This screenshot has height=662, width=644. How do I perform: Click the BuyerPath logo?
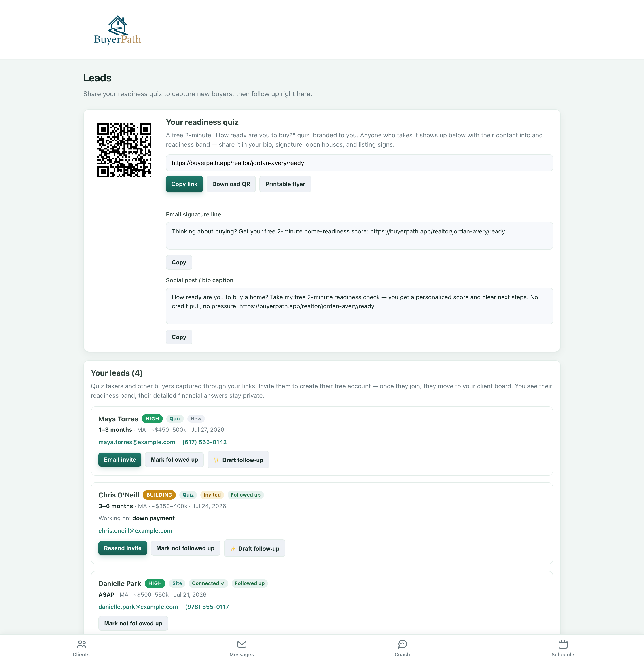[x=117, y=30]
